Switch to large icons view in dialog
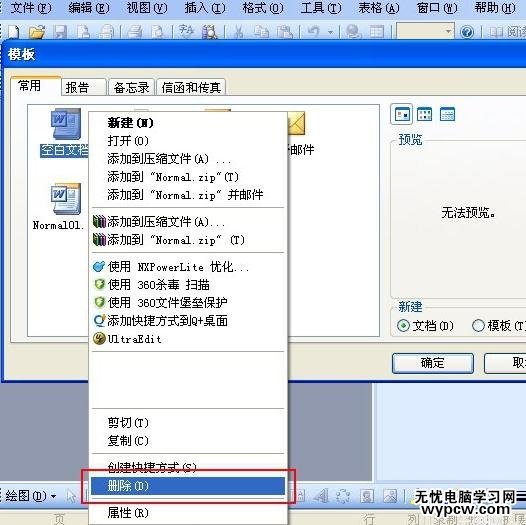 tap(402, 115)
